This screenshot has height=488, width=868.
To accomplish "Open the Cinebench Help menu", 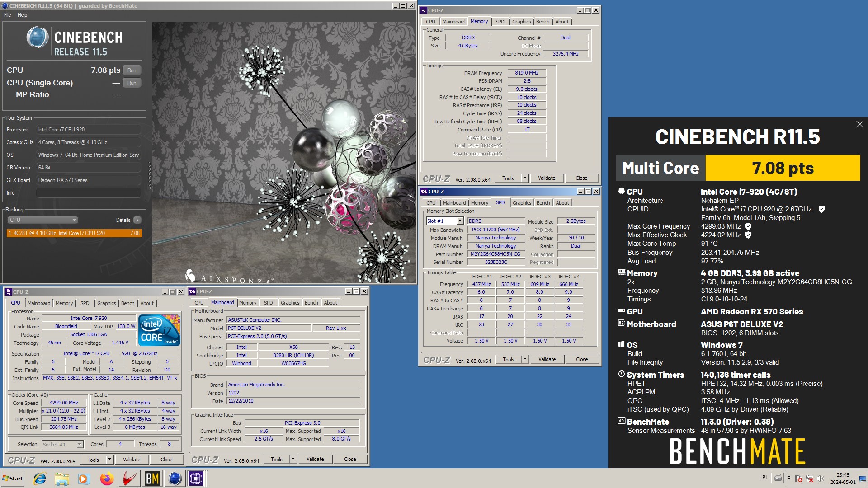I will (22, 15).
